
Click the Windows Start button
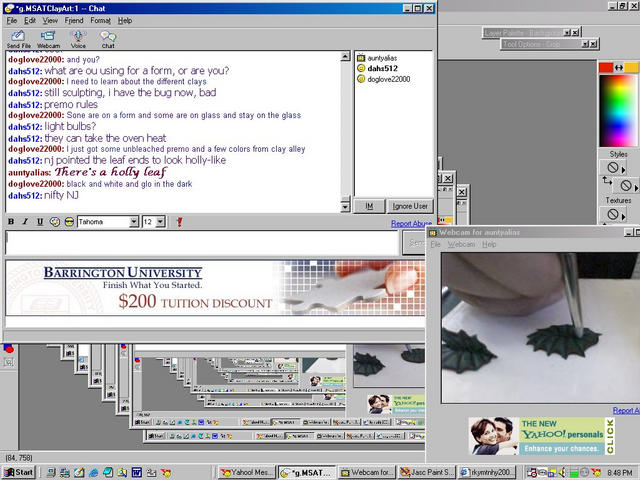click(19, 472)
